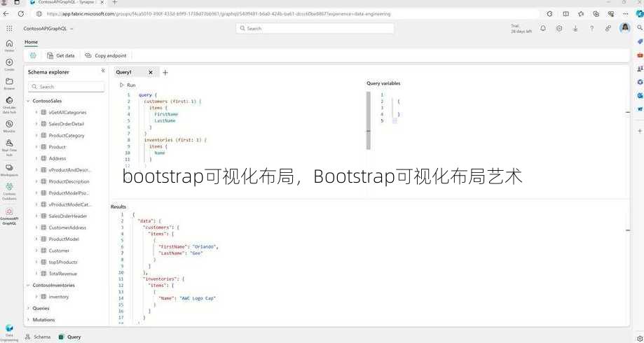This screenshot has height=343, width=644.
Task: Open the app launcher grid icon
Action: tap(9, 28)
